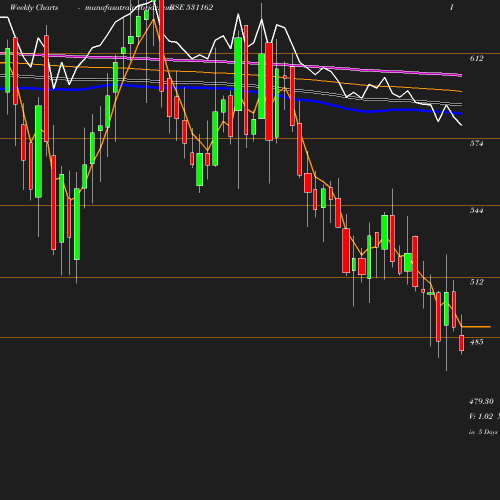Click the 'Weekly Charts' title text
500x500 pixels.
(34, 7)
